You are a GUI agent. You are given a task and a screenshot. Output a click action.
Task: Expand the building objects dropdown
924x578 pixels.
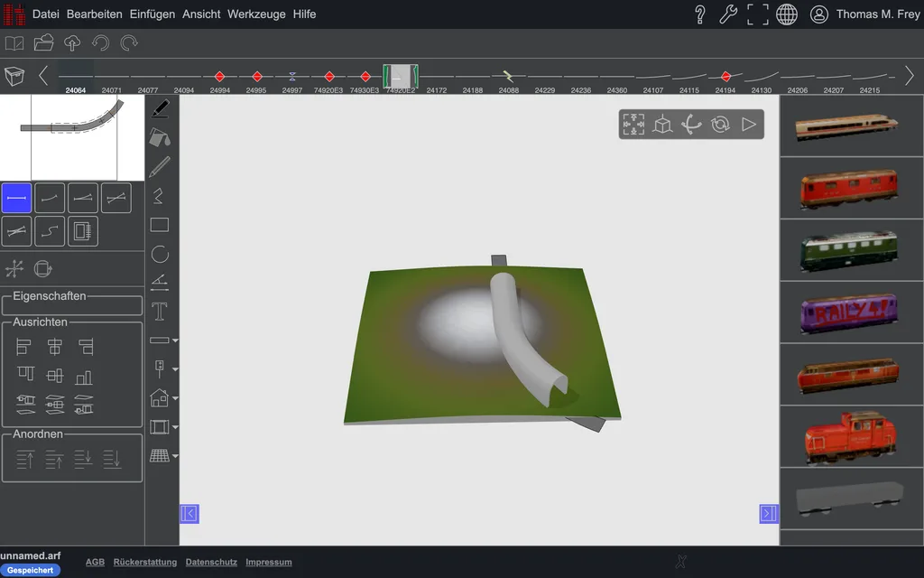[175, 398]
